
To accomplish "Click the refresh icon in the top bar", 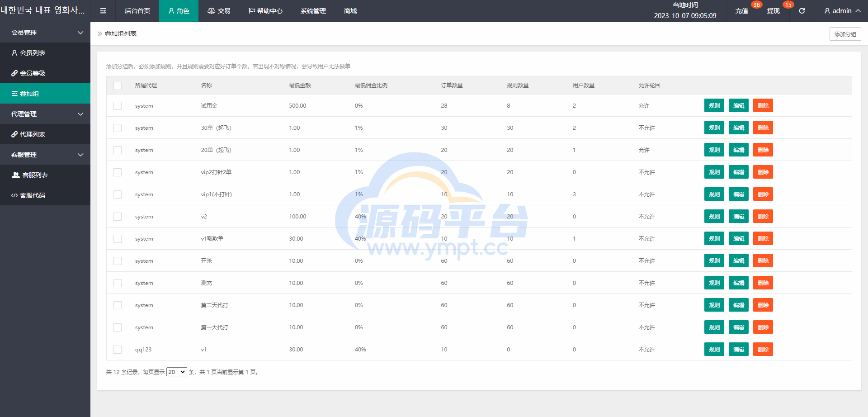I will click(802, 11).
